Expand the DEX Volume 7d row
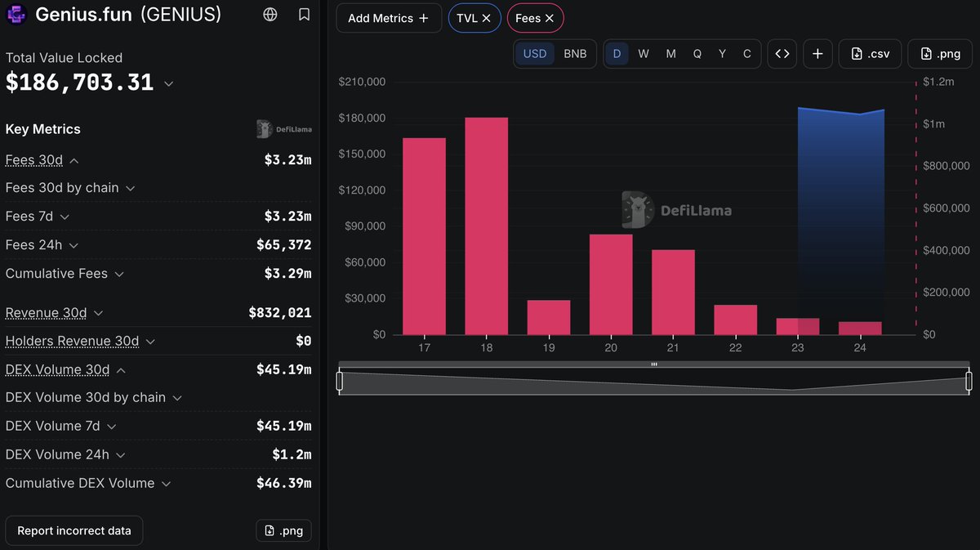 [x=111, y=427]
